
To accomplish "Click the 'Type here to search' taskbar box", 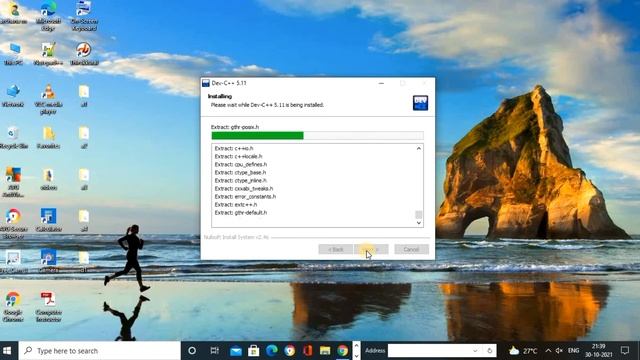I will (99, 351).
